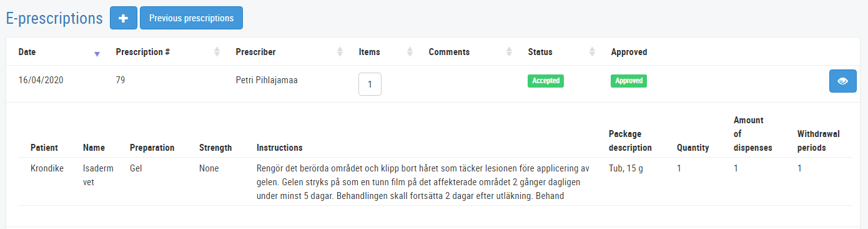868x229 pixels.
Task: Click the Accepted status badge
Action: tap(546, 81)
